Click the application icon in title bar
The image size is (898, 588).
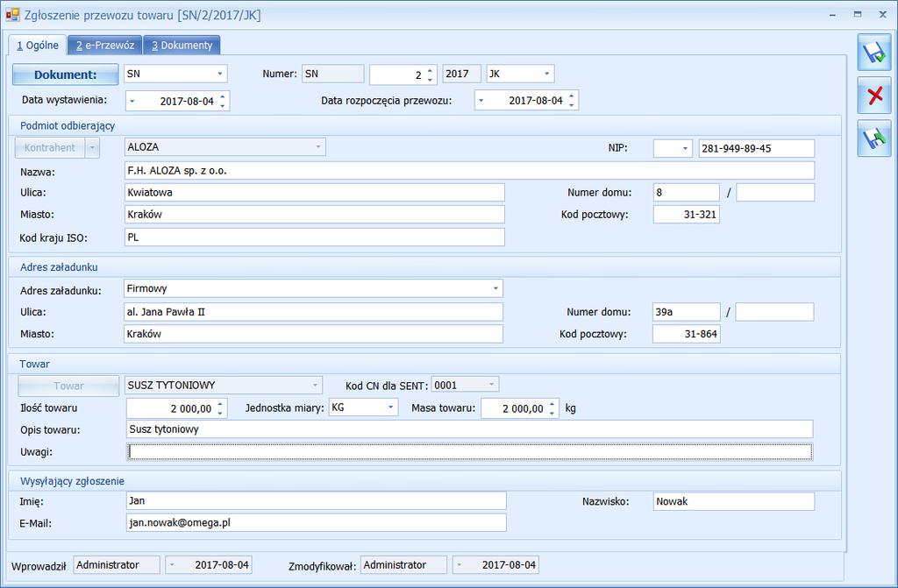[12, 15]
